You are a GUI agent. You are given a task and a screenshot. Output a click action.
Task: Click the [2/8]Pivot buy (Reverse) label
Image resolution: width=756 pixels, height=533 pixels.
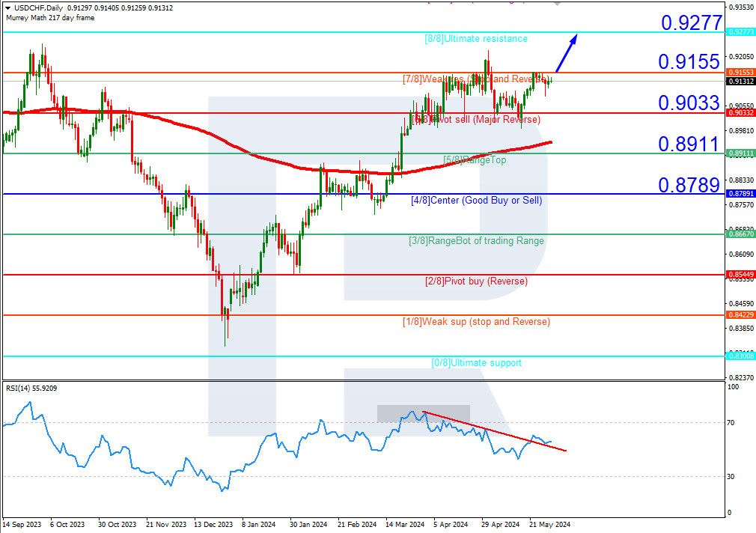click(476, 281)
